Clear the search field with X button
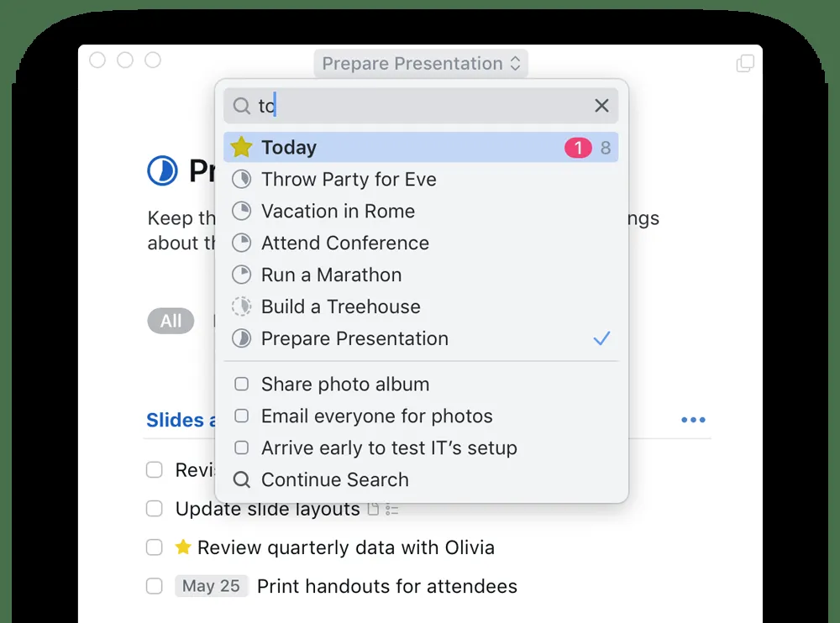The image size is (840, 623). tap(601, 106)
